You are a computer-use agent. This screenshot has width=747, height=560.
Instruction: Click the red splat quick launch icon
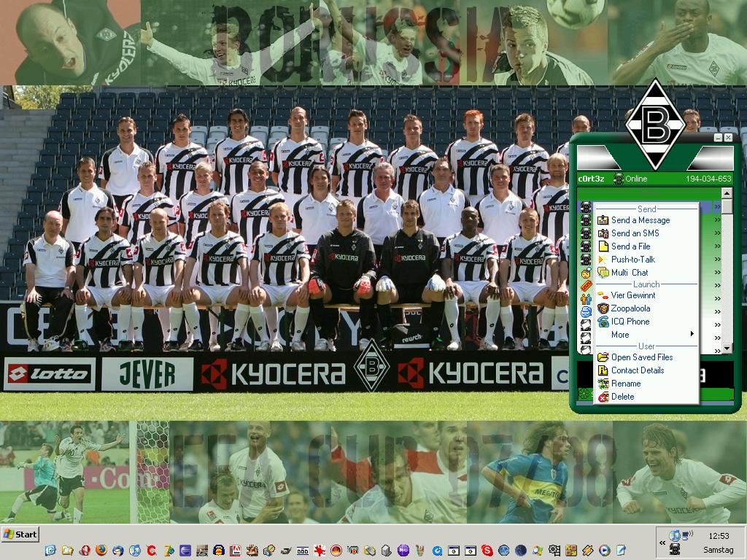(320, 551)
